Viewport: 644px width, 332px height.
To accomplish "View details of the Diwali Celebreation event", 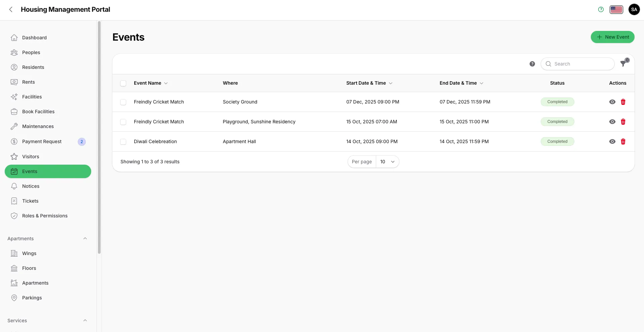I will tap(612, 141).
